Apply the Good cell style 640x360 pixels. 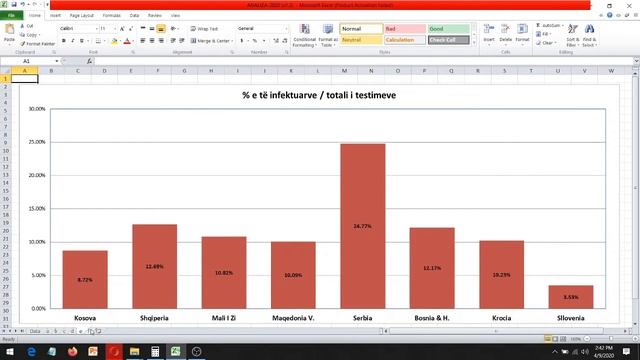coord(449,29)
